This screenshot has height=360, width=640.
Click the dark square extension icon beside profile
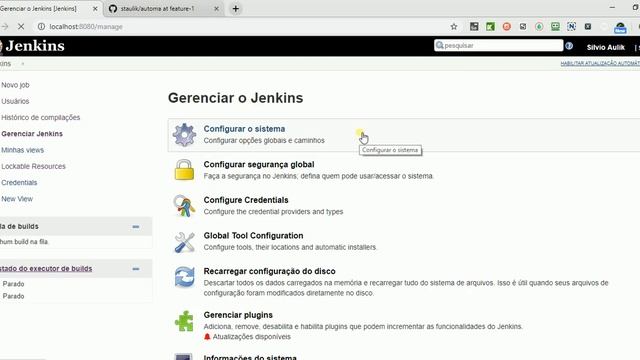tap(588, 27)
